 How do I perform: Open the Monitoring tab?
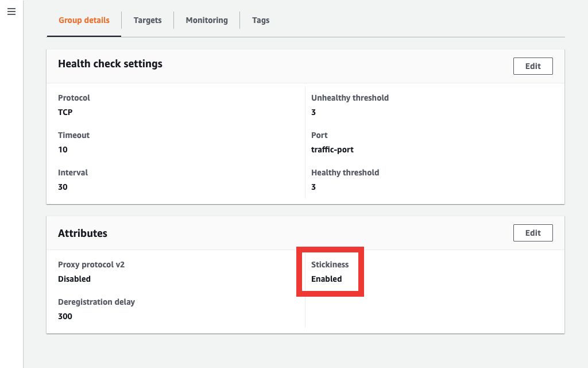click(206, 20)
